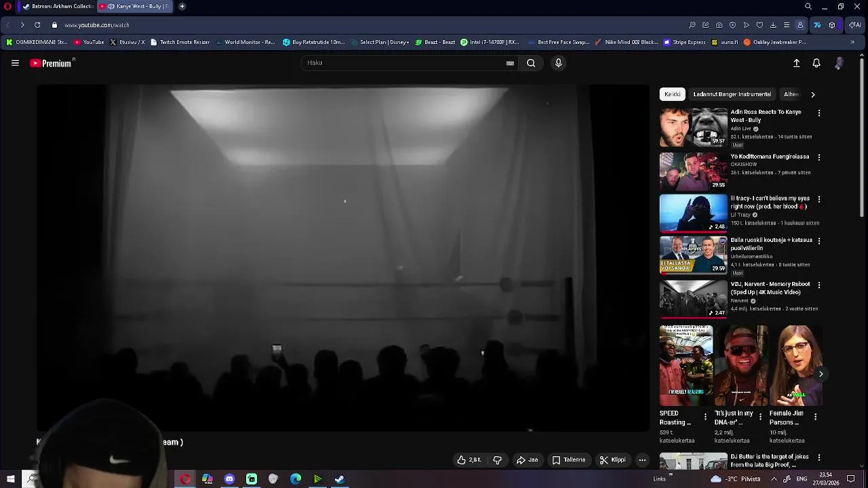
Task: Open Twitch Emote Resizer bookmark
Action: 180,42
